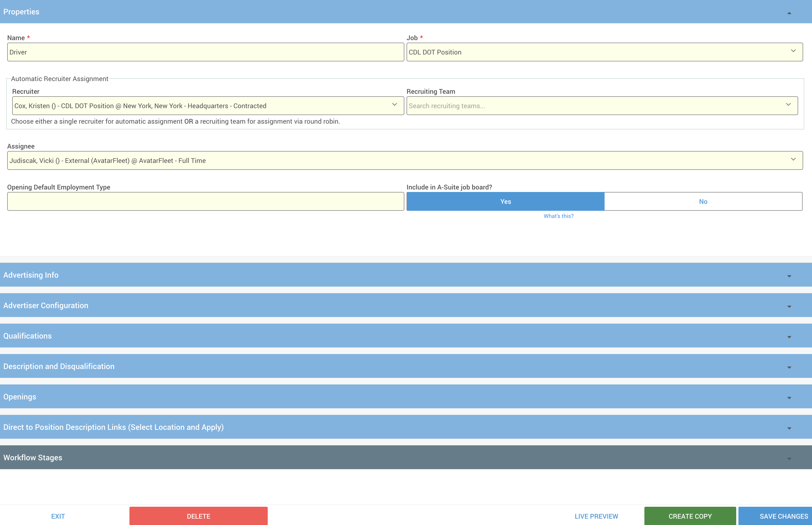Expand the Description and Disqualification section
The image size is (812, 525).
click(x=406, y=366)
